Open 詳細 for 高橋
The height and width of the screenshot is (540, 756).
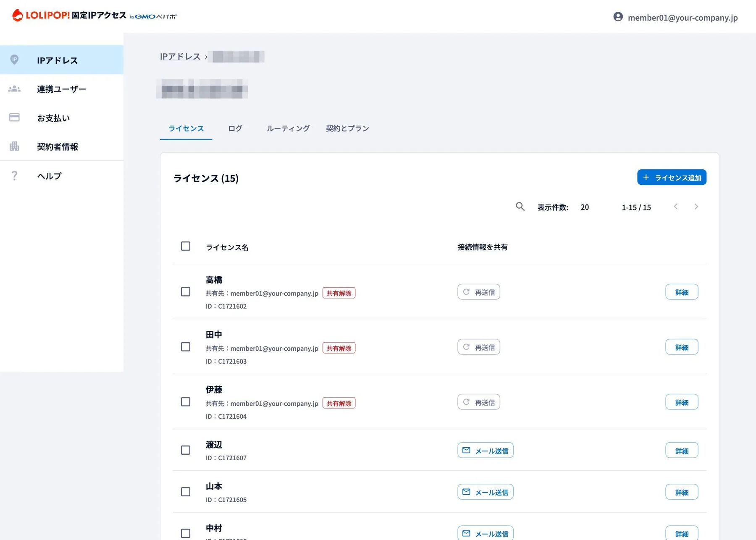(682, 292)
